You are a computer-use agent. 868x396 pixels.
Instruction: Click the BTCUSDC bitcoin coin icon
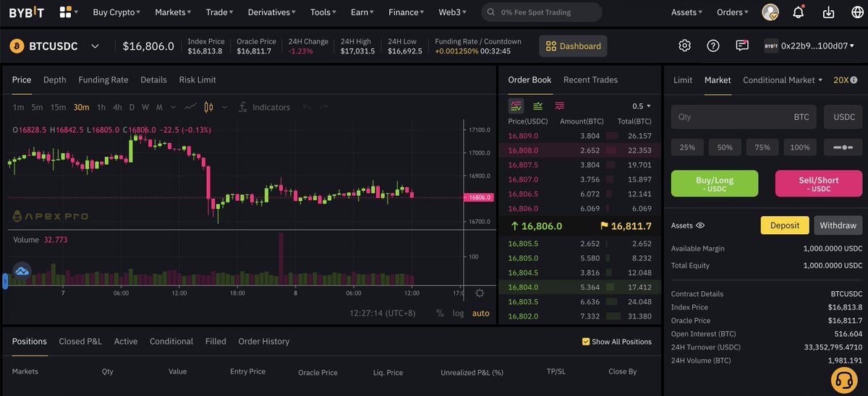17,46
